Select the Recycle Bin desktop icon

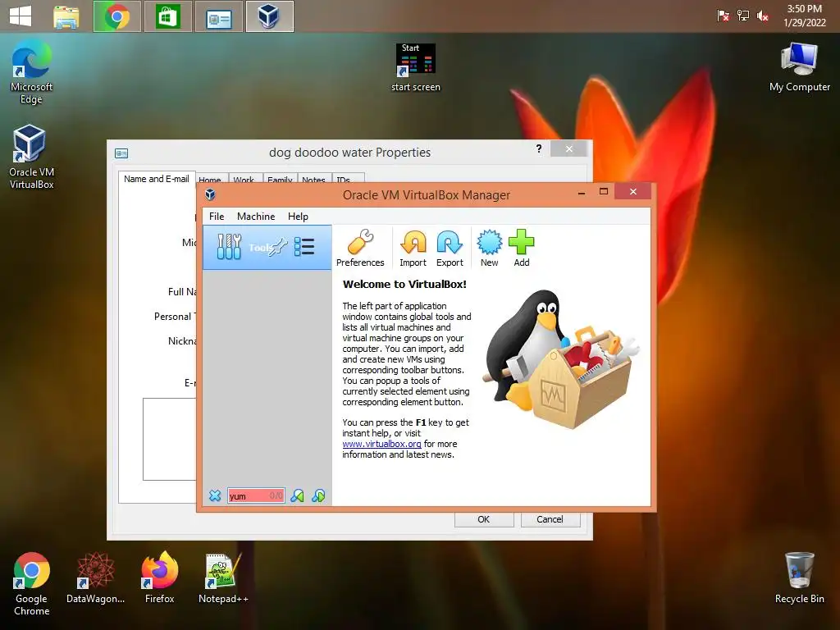(x=799, y=577)
